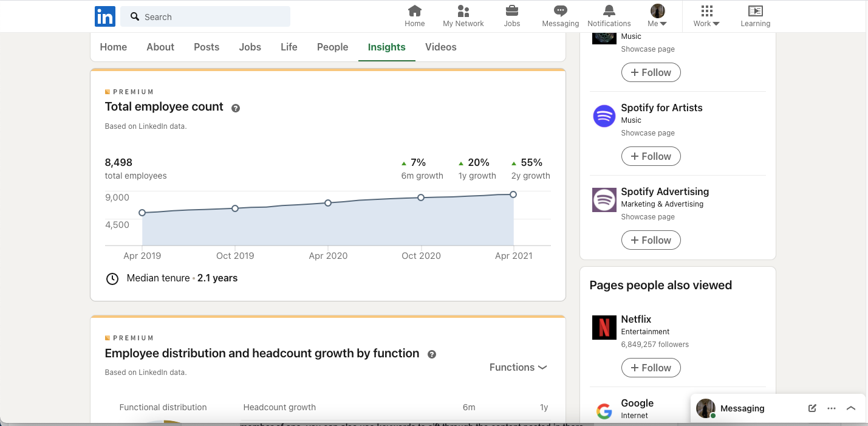Open the Home icon in the navbar
The image size is (868, 426).
coord(415,11)
